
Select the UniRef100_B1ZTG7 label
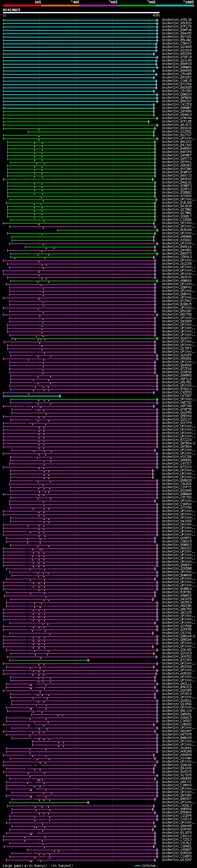pos(177,135)
